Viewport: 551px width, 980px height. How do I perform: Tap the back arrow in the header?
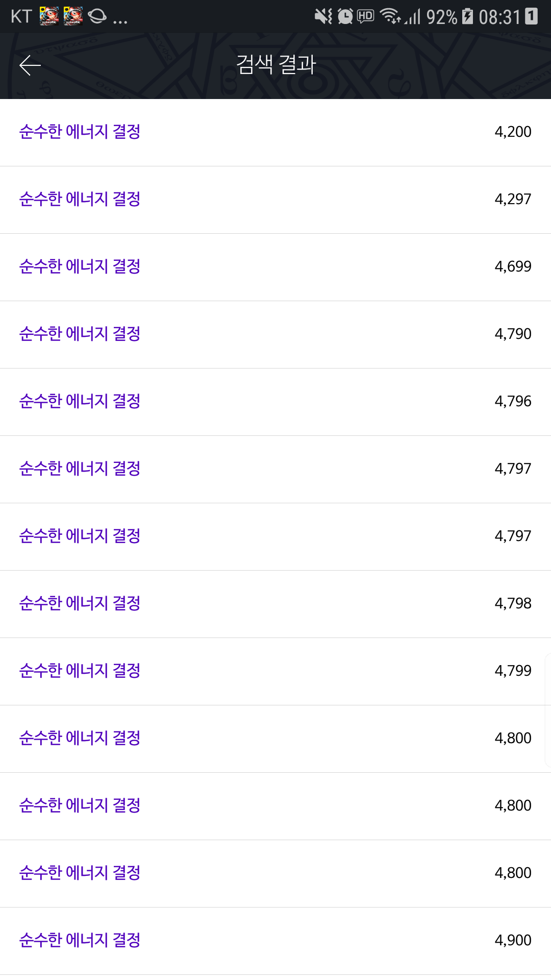coord(30,65)
